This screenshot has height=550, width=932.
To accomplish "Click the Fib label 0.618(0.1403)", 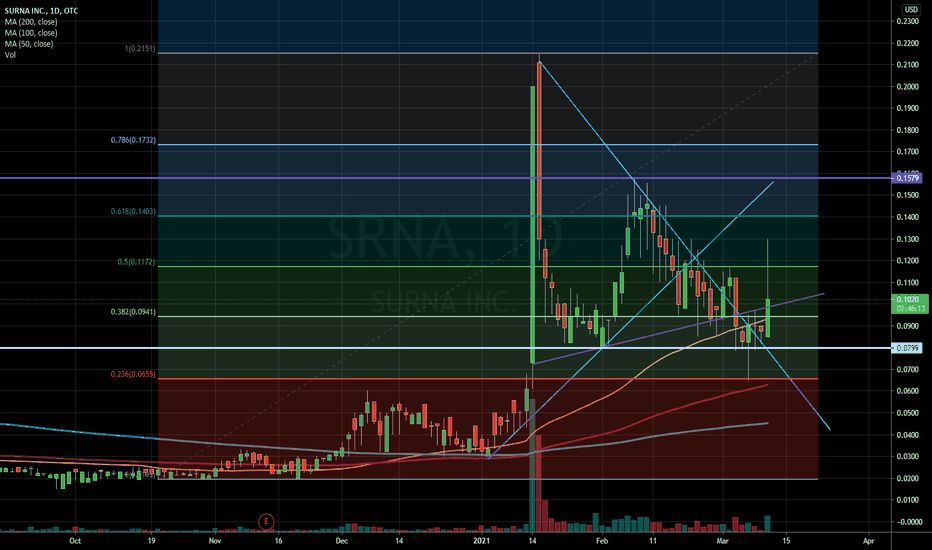I will coord(133,211).
